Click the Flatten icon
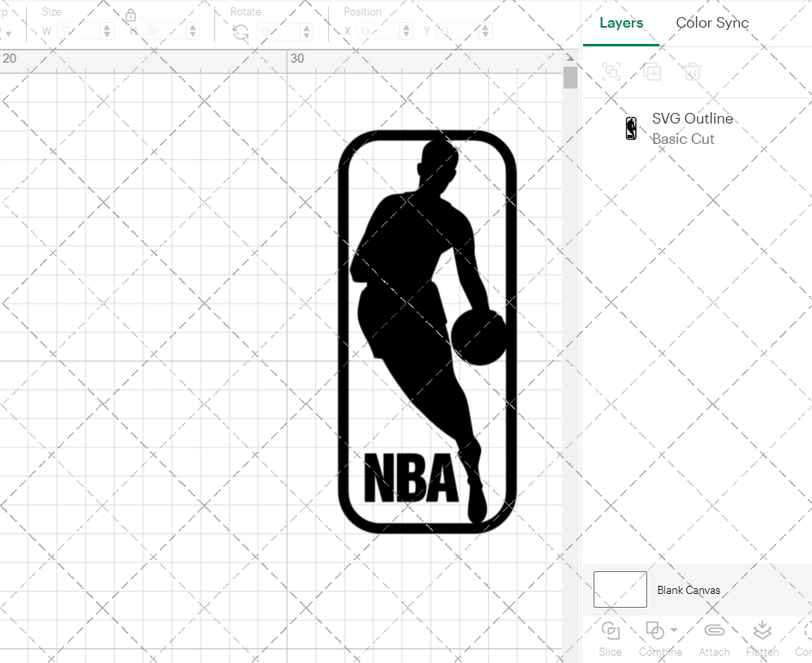812x663 pixels. [762, 630]
